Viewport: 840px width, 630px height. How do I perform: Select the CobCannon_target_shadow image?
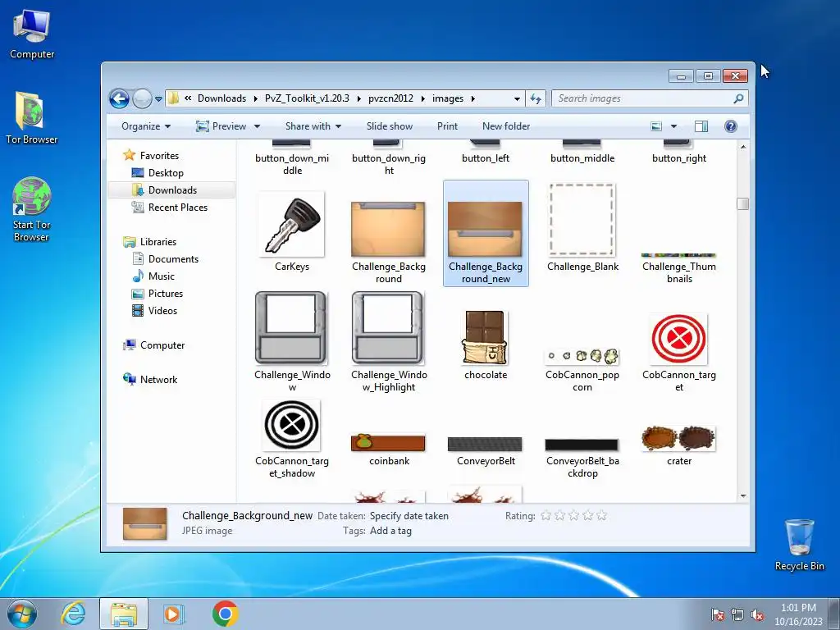pyautogui.click(x=292, y=438)
